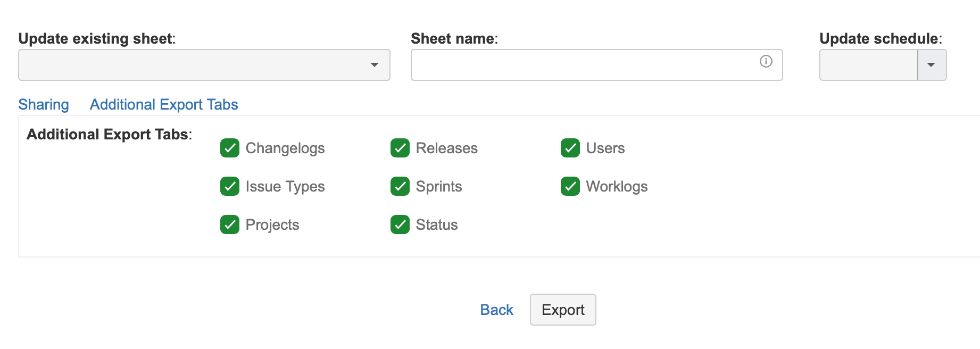Click the Changelogs label text
The image size is (980, 349).
tap(285, 148)
